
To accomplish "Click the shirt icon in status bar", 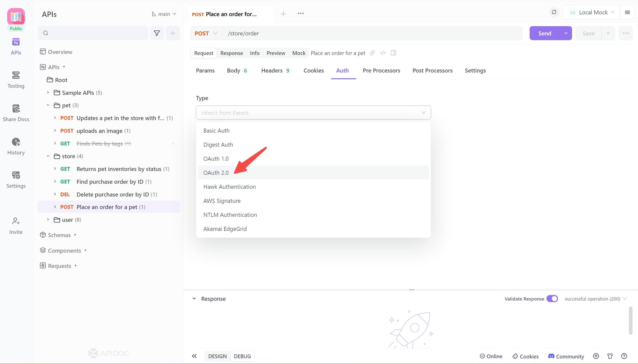I will pos(610,356).
